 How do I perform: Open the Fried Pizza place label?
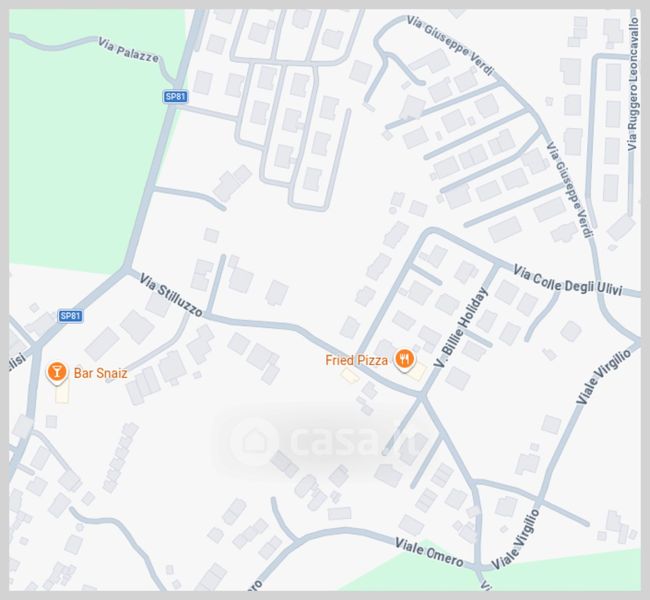pos(357,360)
